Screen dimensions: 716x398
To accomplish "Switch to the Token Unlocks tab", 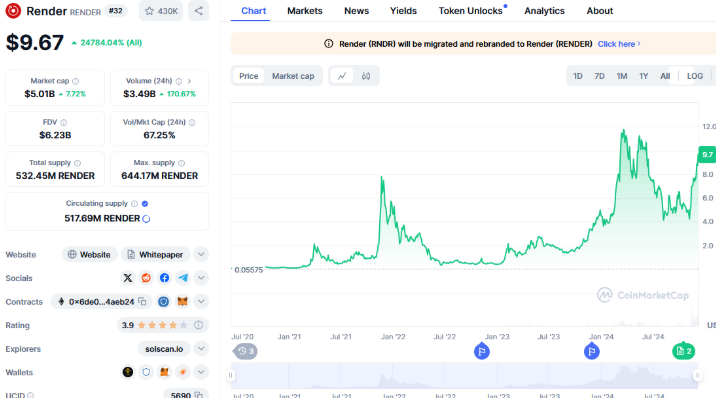I will coord(470,11).
